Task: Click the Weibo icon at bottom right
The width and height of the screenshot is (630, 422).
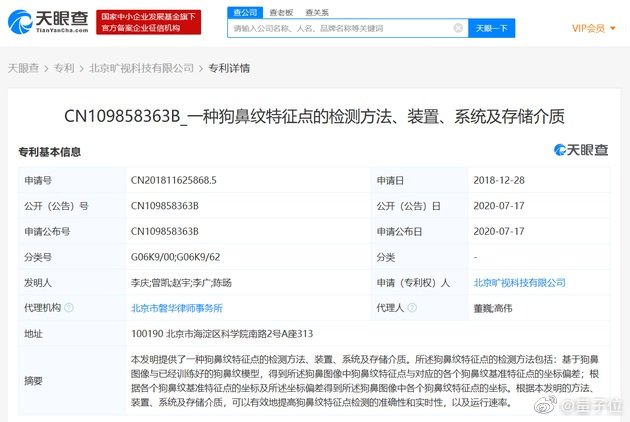Action: click(546, 405)
